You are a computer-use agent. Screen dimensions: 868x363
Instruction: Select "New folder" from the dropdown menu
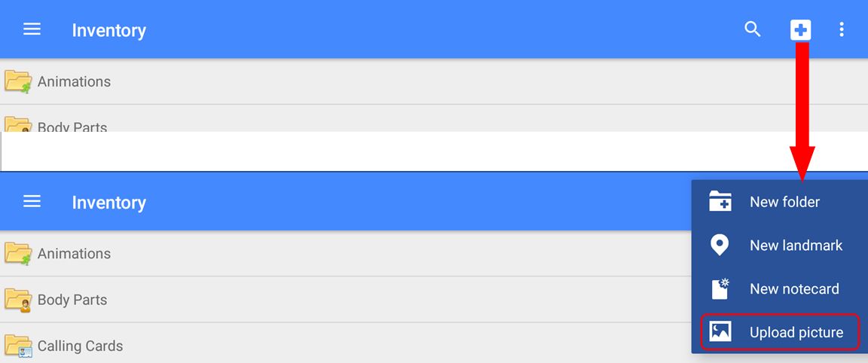(x=784, y=202)
